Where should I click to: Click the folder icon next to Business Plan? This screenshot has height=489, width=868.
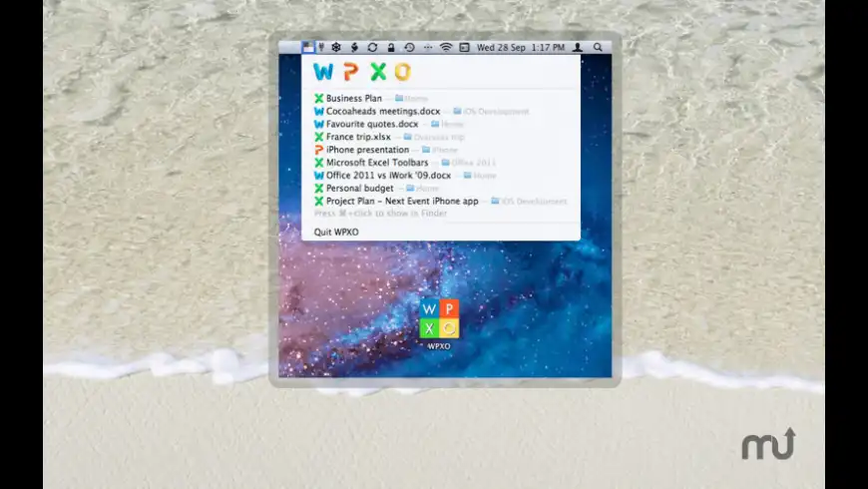(398, 98)
